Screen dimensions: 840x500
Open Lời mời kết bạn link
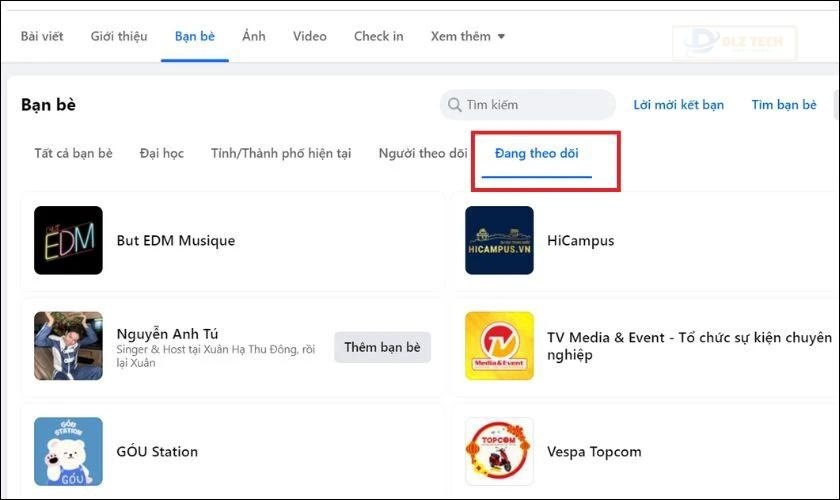coord(678,105)
